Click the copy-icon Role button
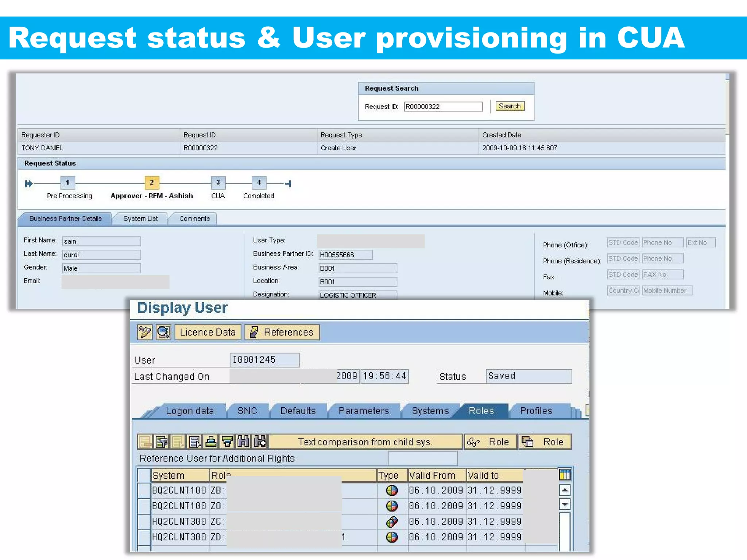The image size is (747, 560). tap(545, 442)
